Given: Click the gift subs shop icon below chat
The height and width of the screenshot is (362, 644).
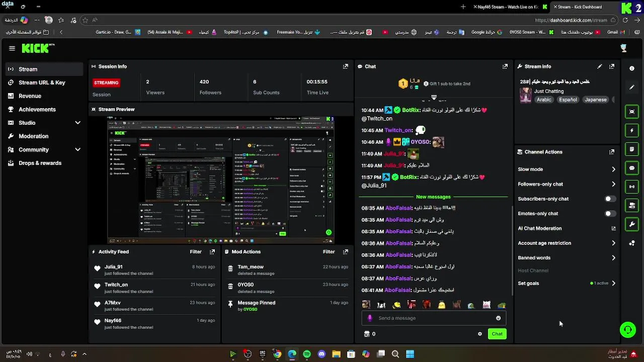Looking at the screenshot, I should (x=367, y=334).
